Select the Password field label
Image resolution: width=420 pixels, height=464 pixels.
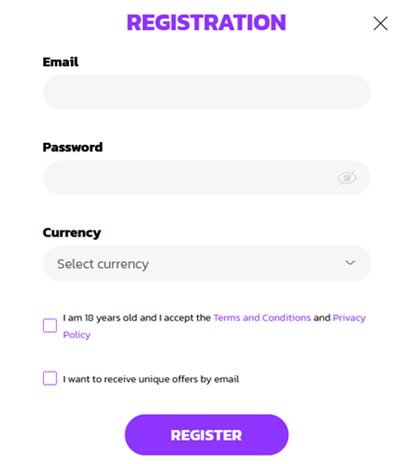tap(73, 147)
